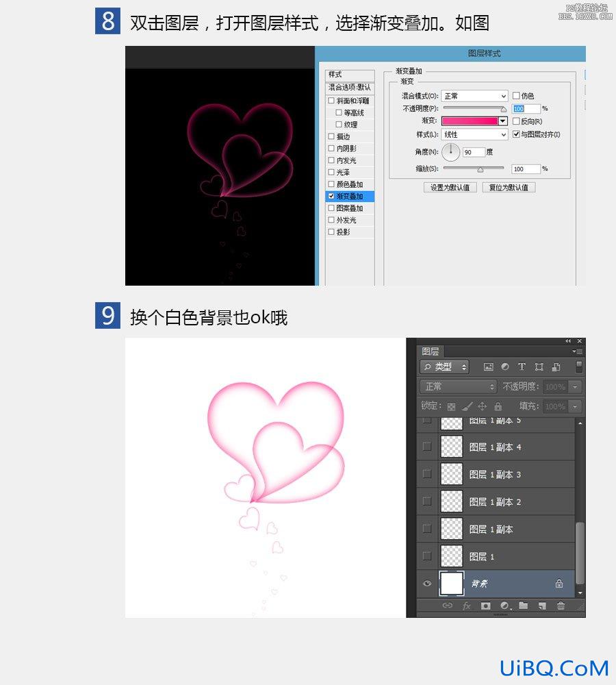Open layers blend mode 正常 dropdown
The width and height of the screenshot is (616, 685).
pos(458,386)
